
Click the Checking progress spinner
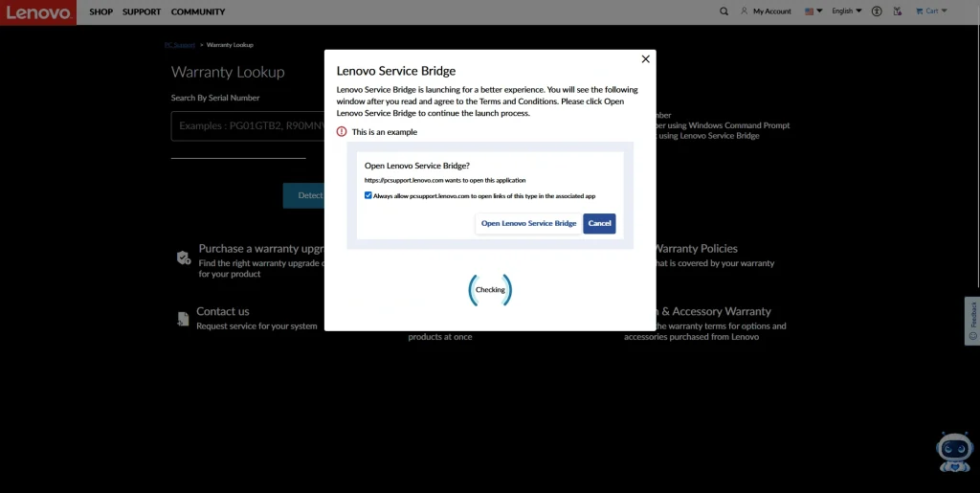click(490, 290)
